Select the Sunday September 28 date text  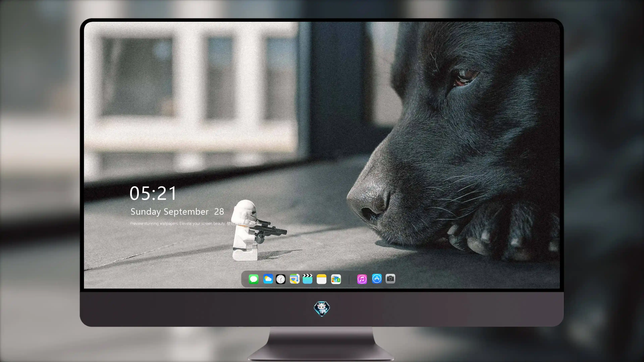click(x=177, y=212)
